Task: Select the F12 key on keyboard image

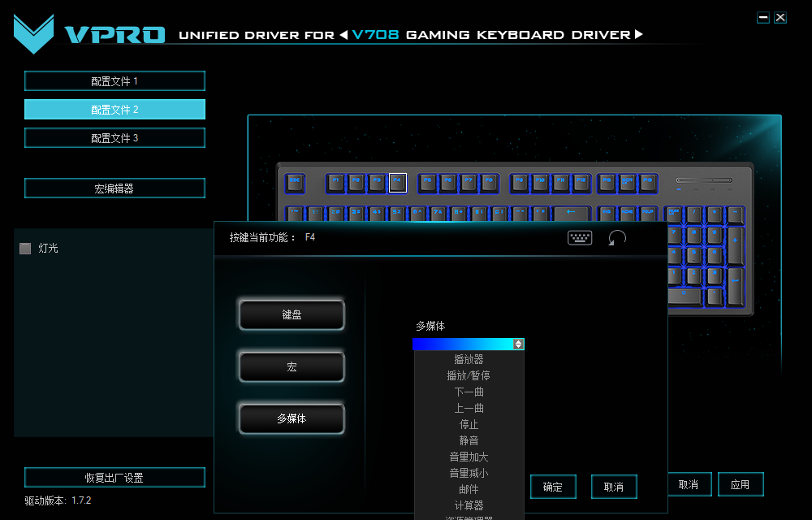Action: point(581,183)
